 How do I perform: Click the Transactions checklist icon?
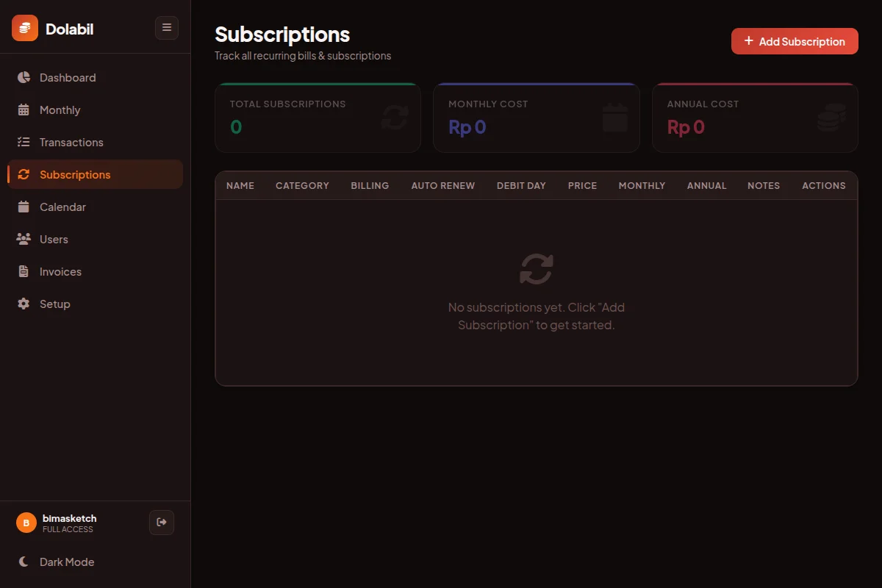click(x=24, y=142)
